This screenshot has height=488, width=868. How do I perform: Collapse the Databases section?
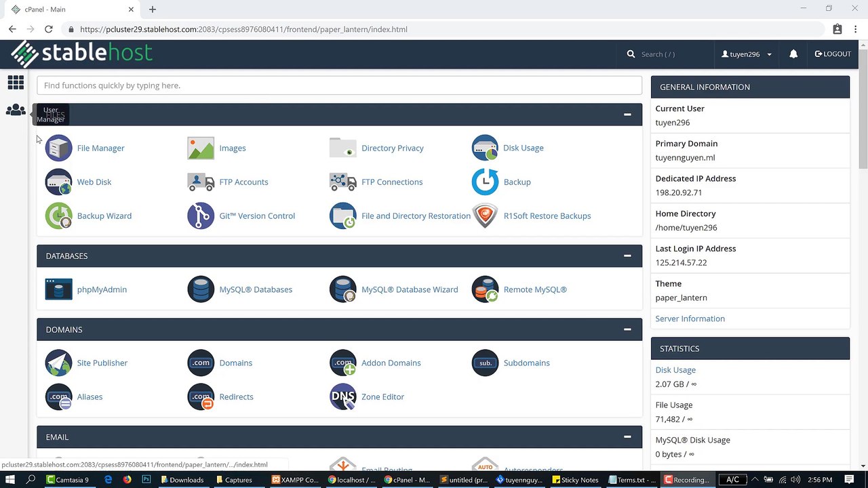tap(627, 256)
